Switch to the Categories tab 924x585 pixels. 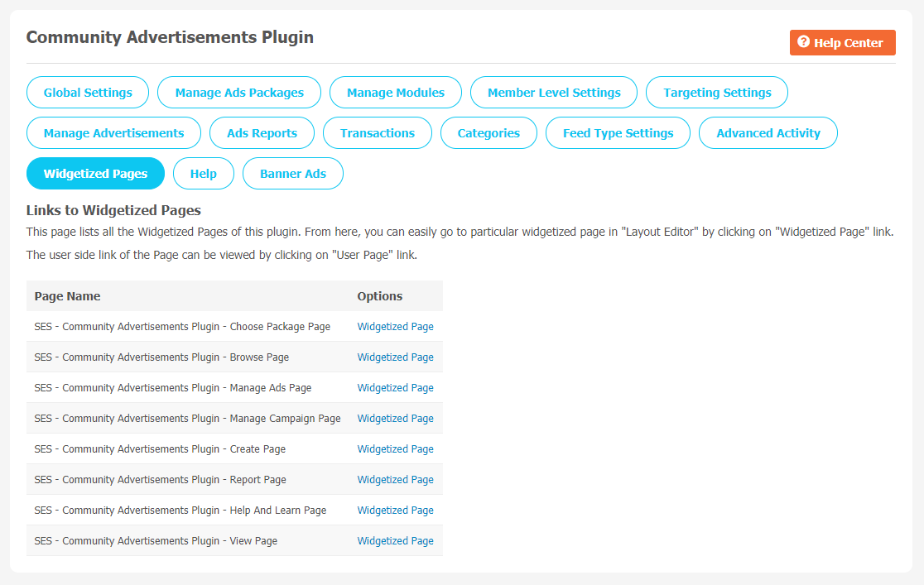(x=488, y=133)
